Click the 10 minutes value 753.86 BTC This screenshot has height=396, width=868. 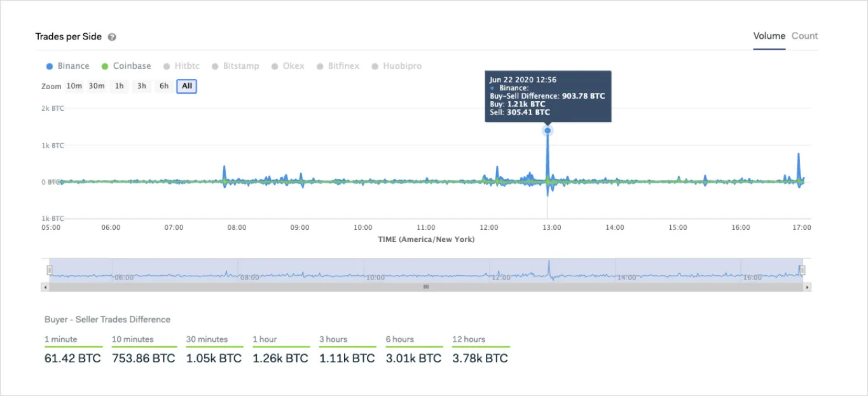click(x=144, y=358)
